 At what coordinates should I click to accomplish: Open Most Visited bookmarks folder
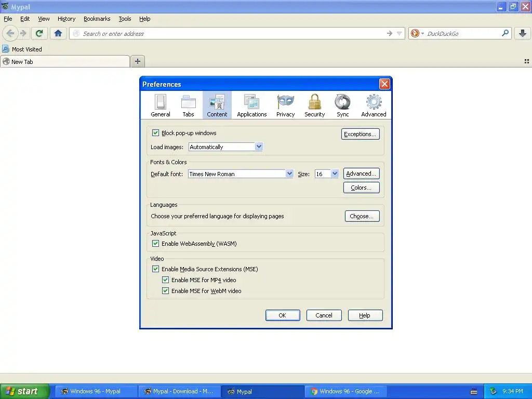(22, 49)
